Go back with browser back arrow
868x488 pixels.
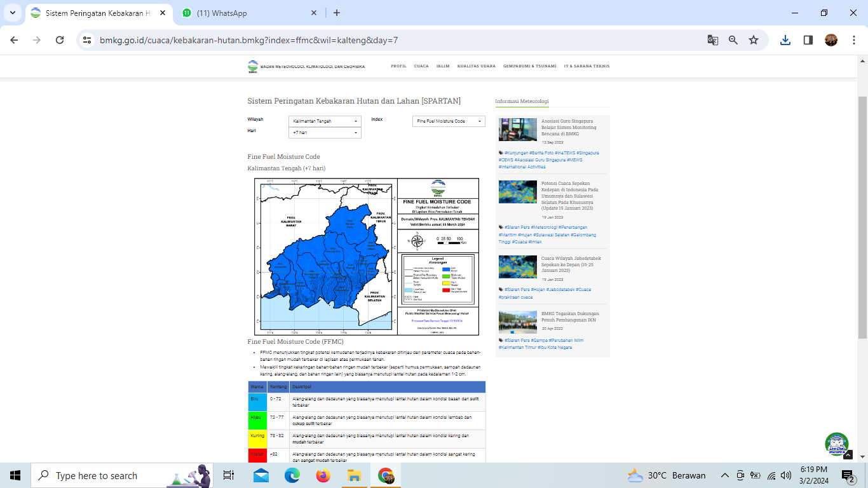14,40
